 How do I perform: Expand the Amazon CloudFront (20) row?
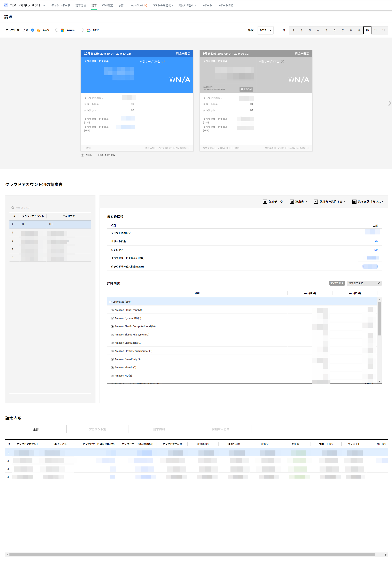click(x=112, y=310)
